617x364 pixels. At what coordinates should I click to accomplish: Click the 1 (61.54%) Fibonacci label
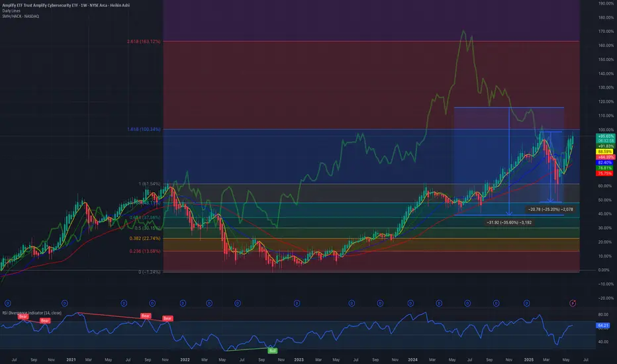pyautogui.click(x=149, y=184)
